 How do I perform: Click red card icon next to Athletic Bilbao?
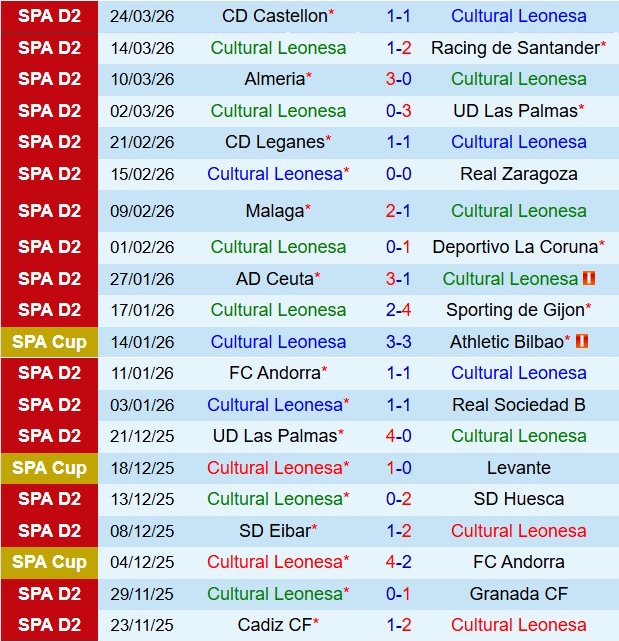[x=582, y=341]
